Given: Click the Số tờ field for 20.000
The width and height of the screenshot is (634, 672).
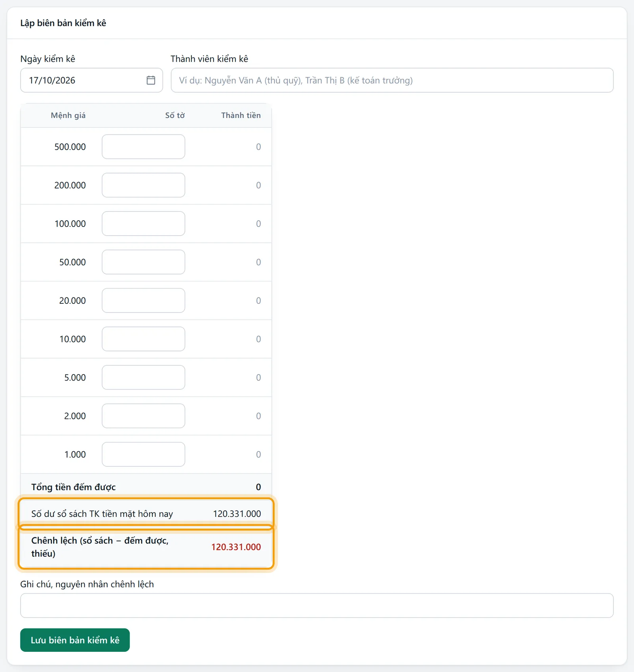Looking at the screenshot, I should [143, 300].
